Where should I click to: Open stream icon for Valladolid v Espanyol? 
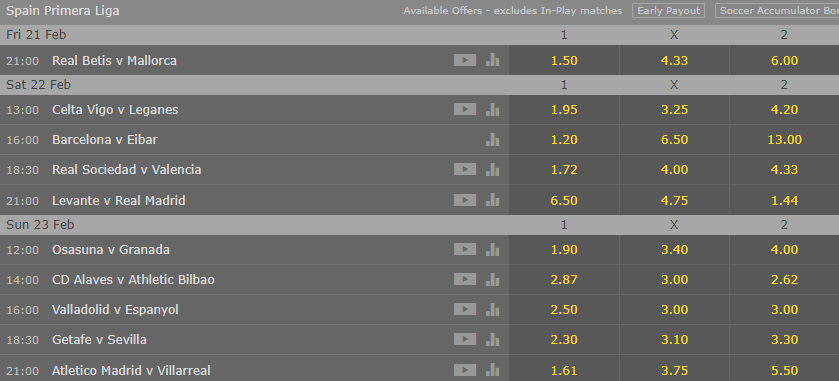[x=465, y=309]
